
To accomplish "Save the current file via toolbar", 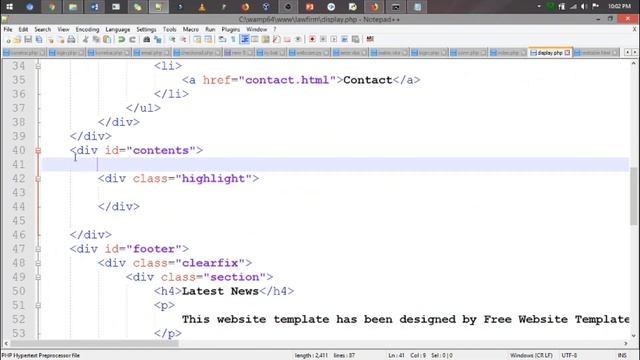I will point(28,40).
